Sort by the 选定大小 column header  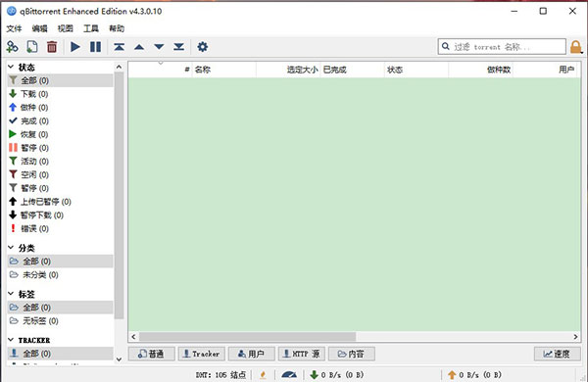pos(288,70)
